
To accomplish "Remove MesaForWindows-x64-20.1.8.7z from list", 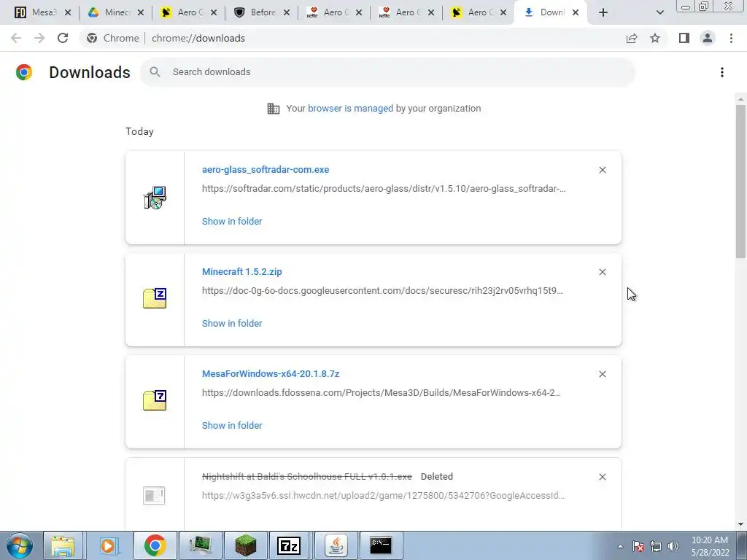I will [603, 374].
